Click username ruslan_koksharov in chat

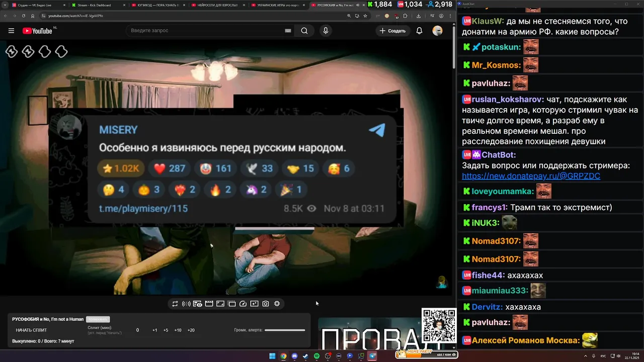pyautogui.click(x=507, y=100)
